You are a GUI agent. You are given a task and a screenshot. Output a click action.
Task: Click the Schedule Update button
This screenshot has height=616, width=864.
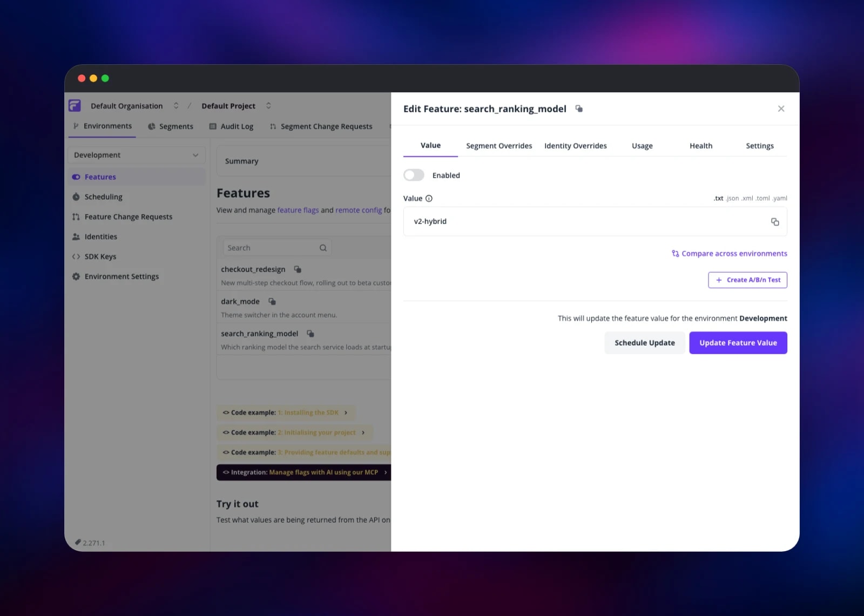645,343
